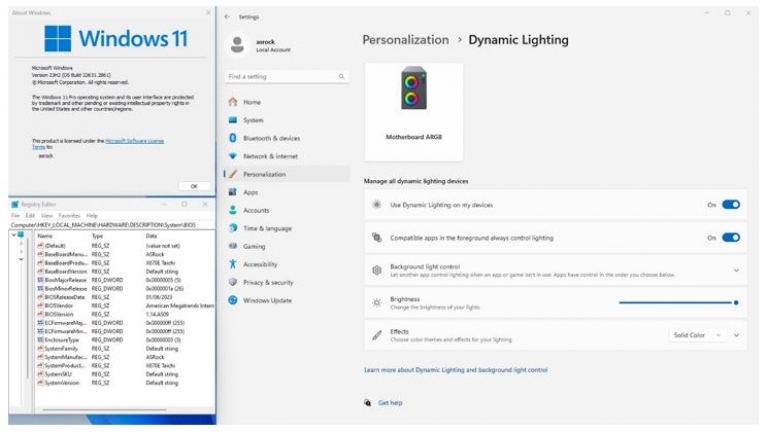Open the Microsoft Software License Terms link
This screenshot has height=432, width=768.
(x=135, y=141)
